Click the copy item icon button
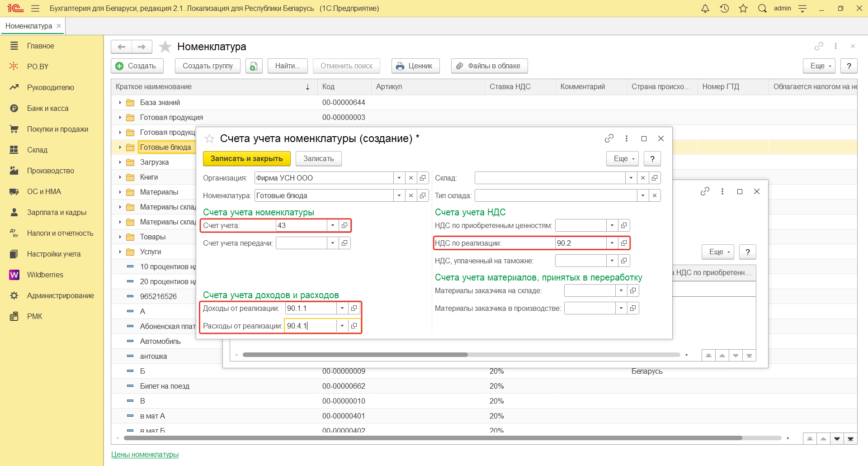 tap(254, 66)
